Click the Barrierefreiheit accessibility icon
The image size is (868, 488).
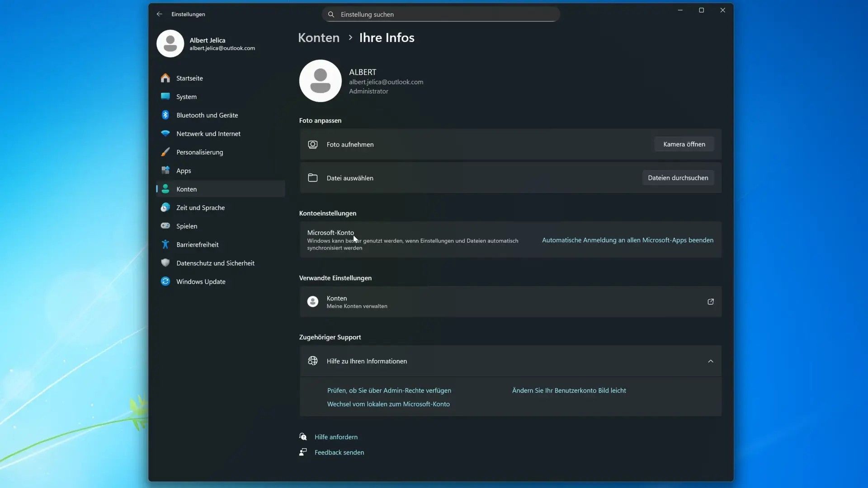pos(165,244)
